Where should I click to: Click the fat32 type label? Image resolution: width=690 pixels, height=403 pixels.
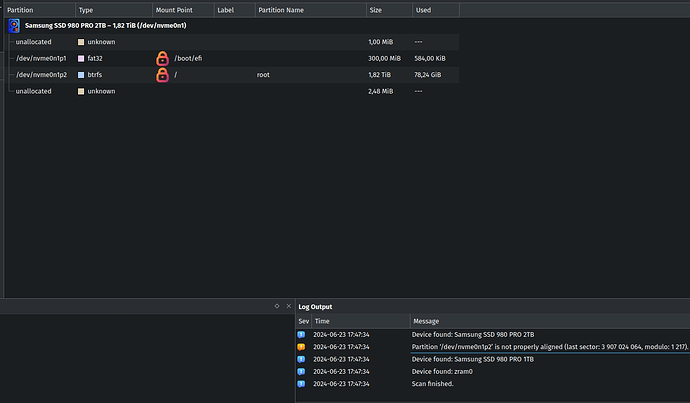(95, 58)
